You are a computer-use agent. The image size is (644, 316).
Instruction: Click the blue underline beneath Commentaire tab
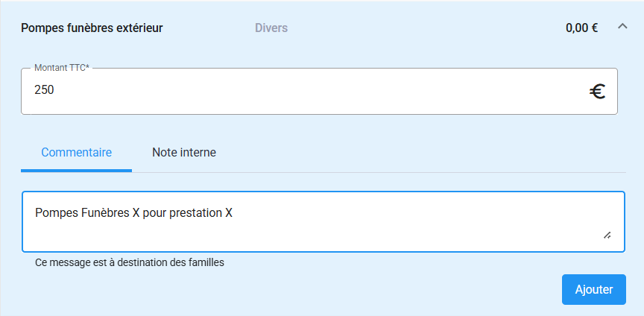[x=76, y=171]
